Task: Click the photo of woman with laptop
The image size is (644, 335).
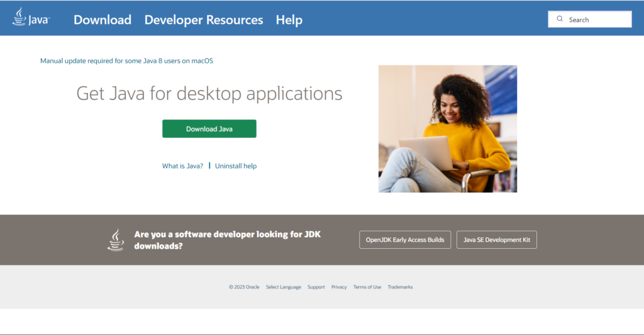Action: pos(448,128)
